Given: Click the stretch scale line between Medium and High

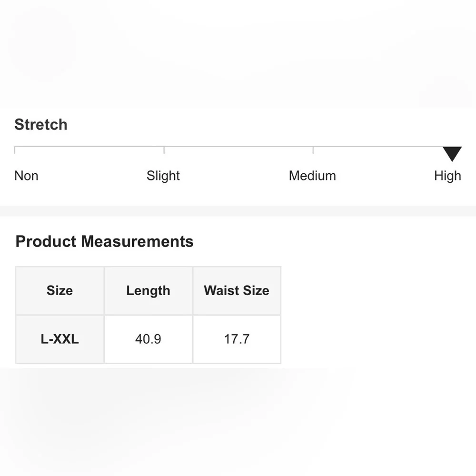Looking at the screenshot, I should [x=378, y=147].
